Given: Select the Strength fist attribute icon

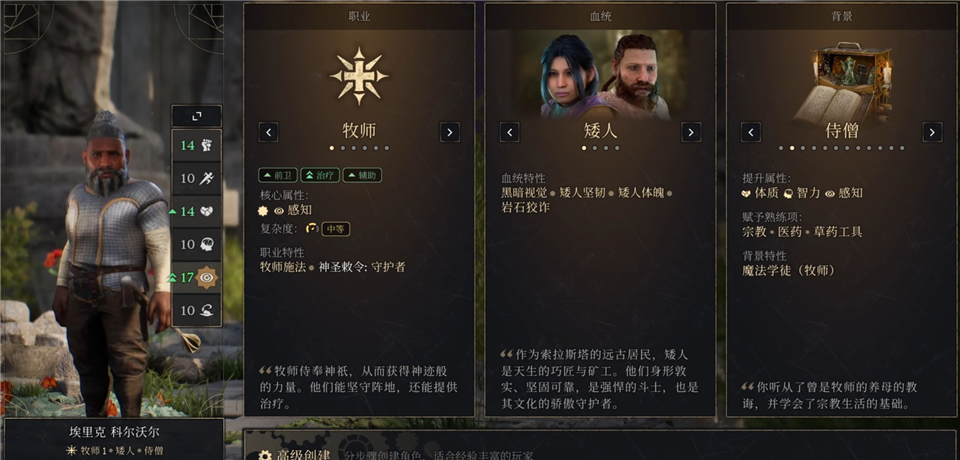Looking at the screenshot, I should point(207,145).
